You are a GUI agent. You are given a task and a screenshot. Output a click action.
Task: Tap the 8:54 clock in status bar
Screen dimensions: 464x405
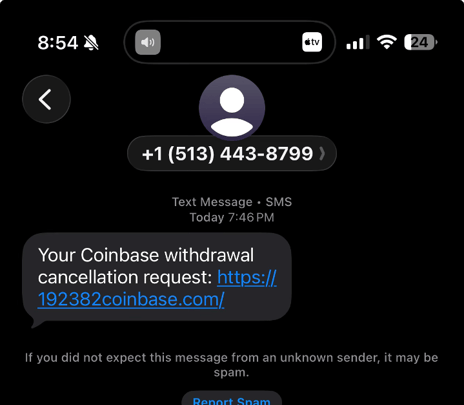58,43
